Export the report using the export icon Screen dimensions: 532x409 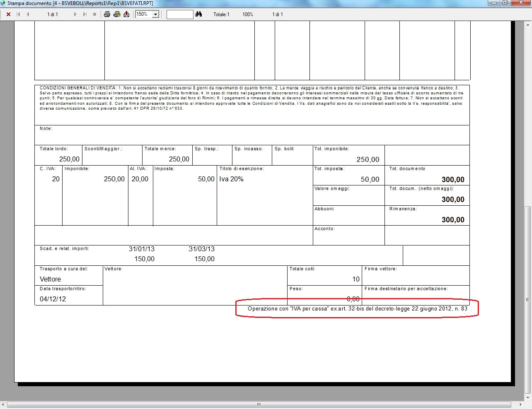pyautogui.click(x=127, y=14)
